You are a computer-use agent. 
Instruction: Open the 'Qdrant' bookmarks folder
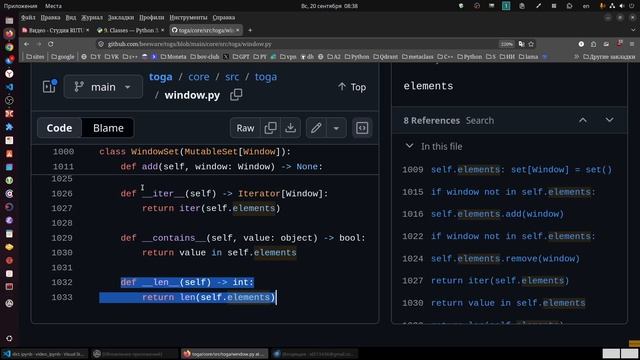click(x=385, y=57)
